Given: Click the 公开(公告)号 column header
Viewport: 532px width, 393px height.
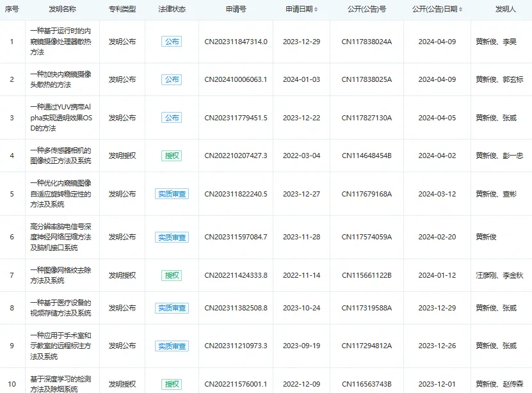Looking at the screenshot, I should coord(367,9).
